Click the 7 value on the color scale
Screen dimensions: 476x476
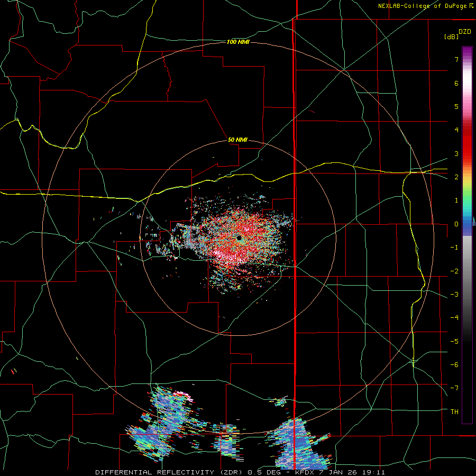[x=456, y=59]
